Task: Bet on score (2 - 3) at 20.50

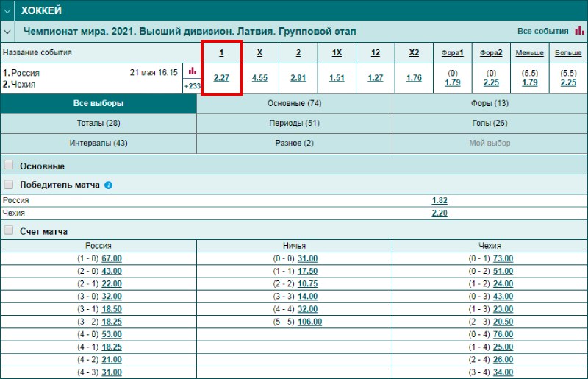Action: pyautogui.click(x=503, y=322)
